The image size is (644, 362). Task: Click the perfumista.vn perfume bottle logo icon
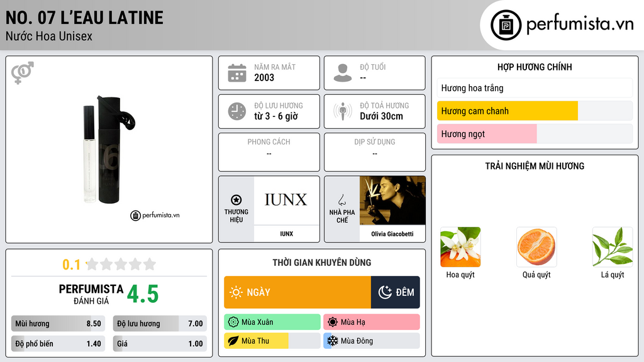click(x=506, y=25)
